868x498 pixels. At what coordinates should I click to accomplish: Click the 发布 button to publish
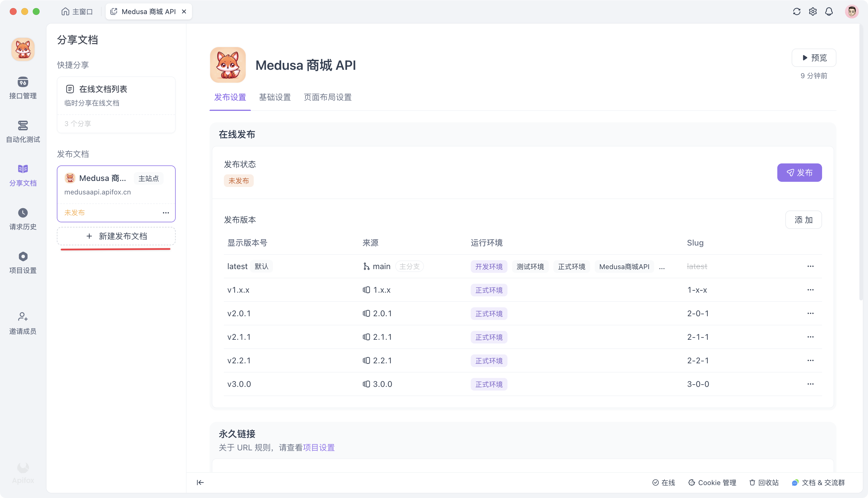[x=799, y=173]
